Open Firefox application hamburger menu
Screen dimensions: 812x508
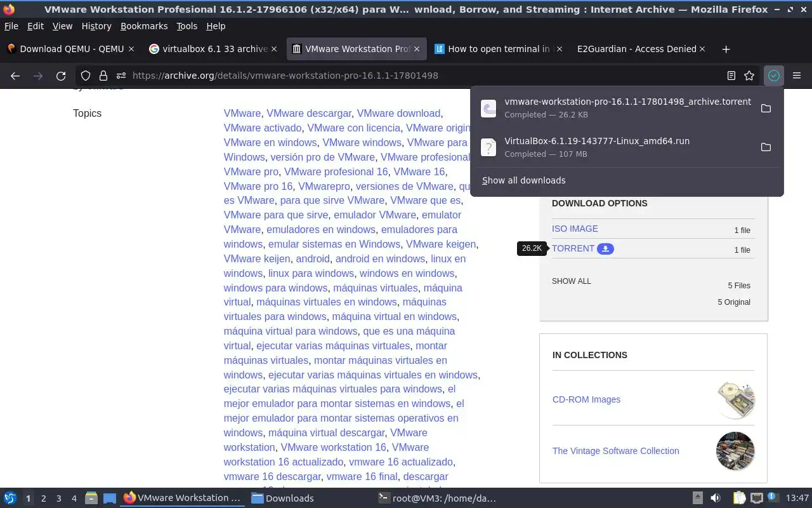click(x=797, y=76)
